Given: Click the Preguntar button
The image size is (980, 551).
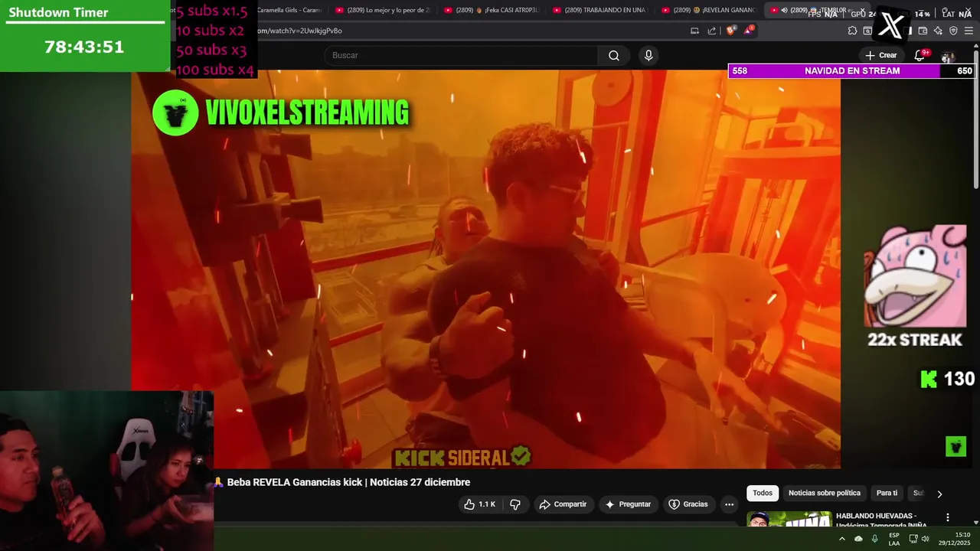Looking at the screenshot, I should [628, 504].
